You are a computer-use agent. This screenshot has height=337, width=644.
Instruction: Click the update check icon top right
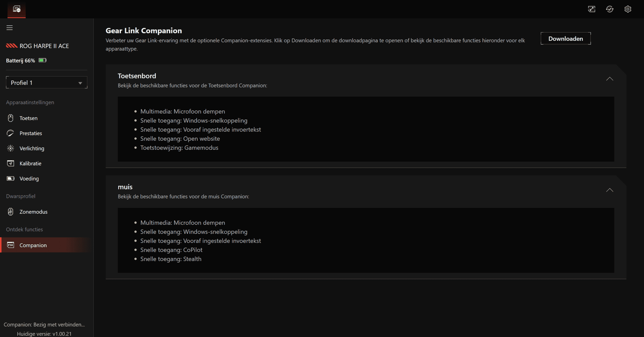[x=610, y=9]
